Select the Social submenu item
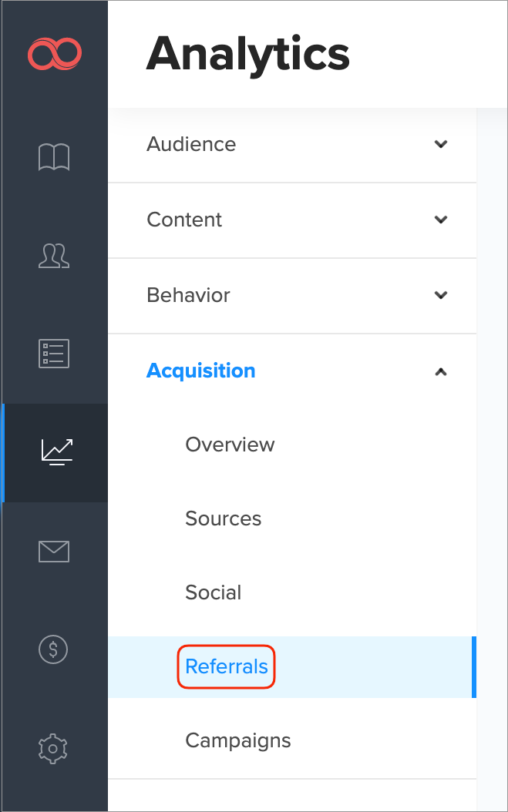Image resolution: width=508 pixels, height=812 pixels. [213, 592]
